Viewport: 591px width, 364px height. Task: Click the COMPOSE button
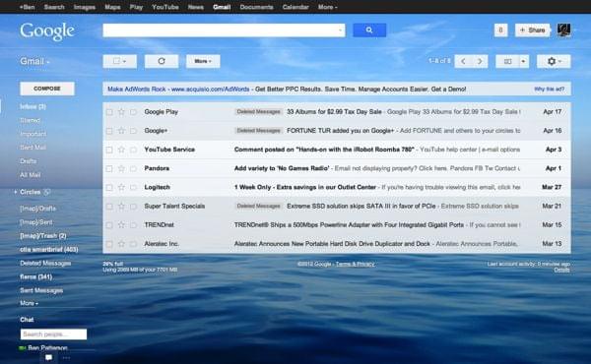[47, 89]
